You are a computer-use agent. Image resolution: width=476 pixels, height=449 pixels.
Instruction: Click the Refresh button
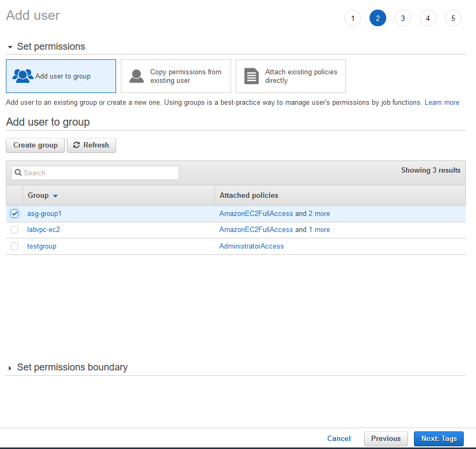point(91,145)
